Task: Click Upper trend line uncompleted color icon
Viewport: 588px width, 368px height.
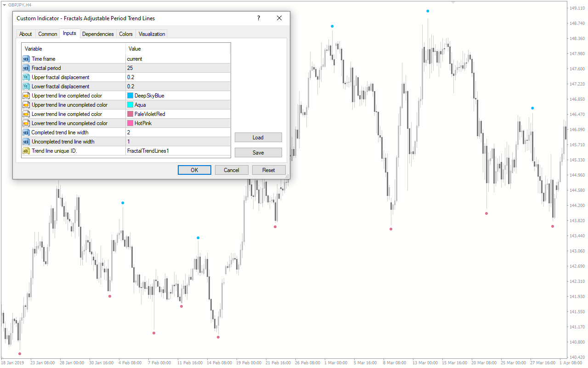Action: pos(26,105)
